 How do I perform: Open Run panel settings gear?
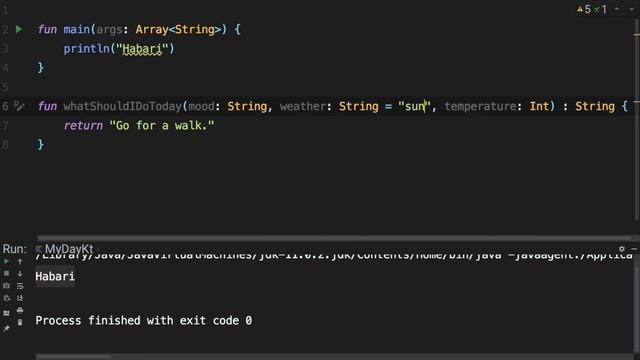[622, 249]
